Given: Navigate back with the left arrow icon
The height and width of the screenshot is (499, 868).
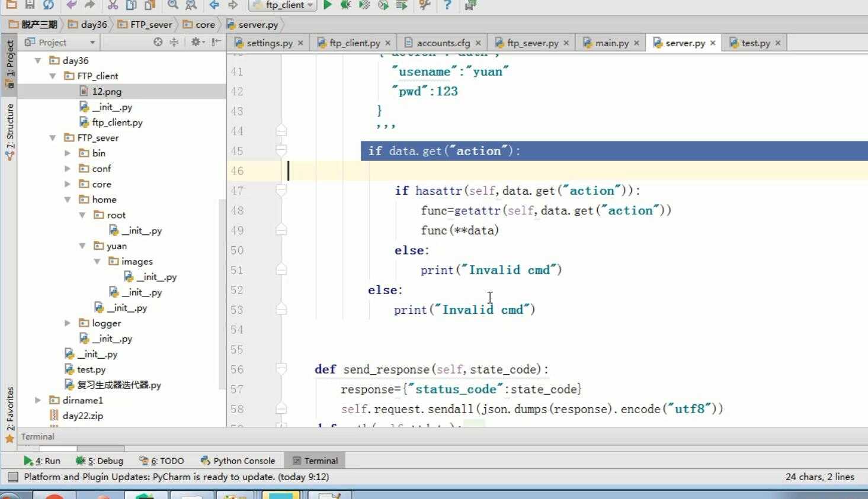Looking at the screenshot, I should [214, 5].
